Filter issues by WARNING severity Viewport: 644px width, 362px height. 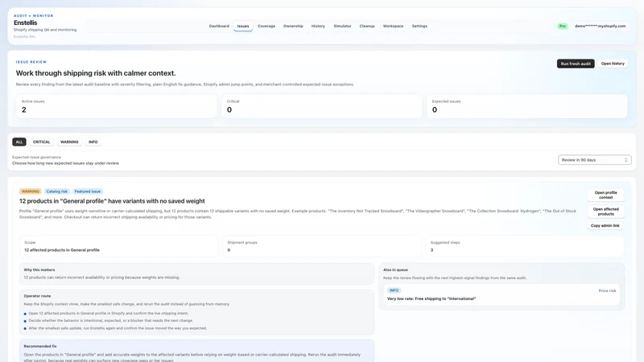(x=69, y=142)
